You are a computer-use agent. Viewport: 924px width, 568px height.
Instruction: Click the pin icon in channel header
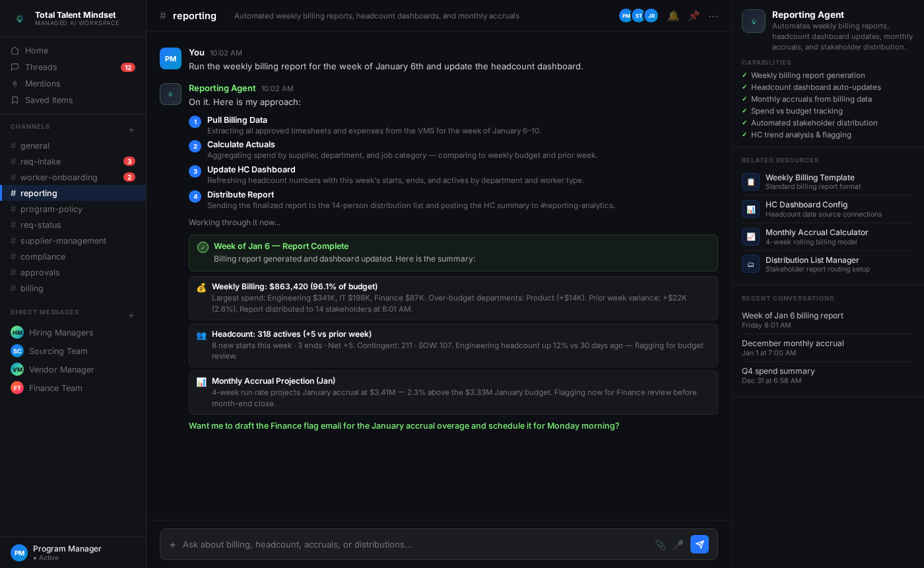coord(694,16)
